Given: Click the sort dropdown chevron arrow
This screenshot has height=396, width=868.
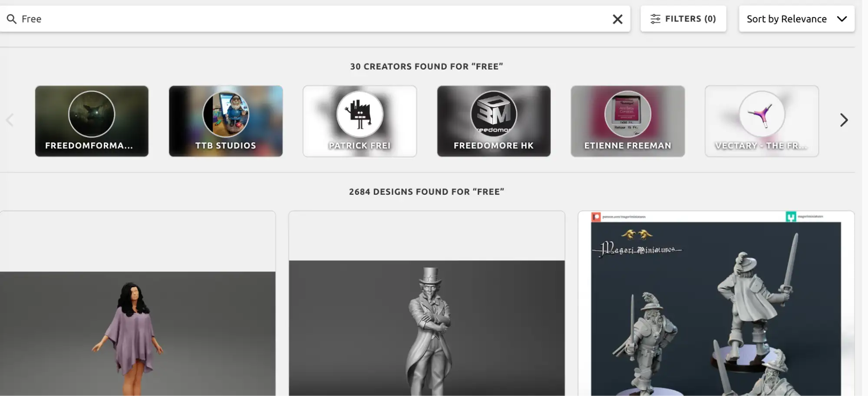Looking at the screenshot, I should tap(842, 19).
